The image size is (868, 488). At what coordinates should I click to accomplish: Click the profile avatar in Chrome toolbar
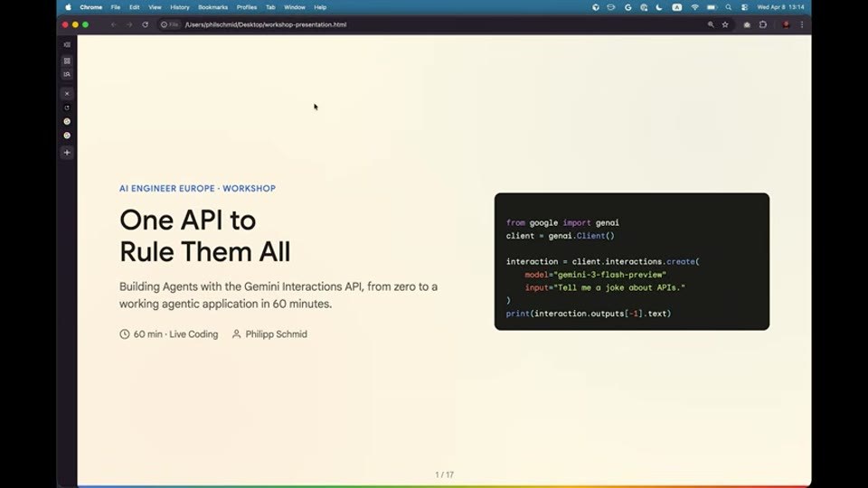[786, 24]
